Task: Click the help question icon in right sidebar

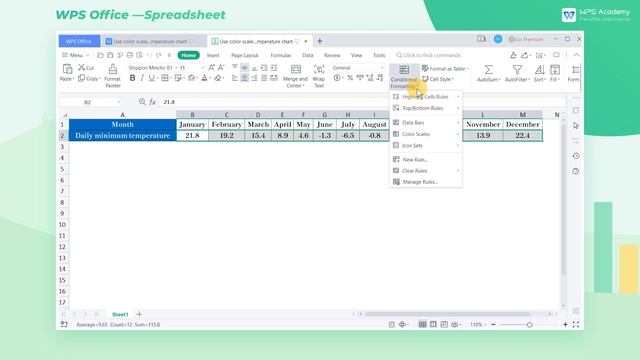Action: click(576, 171)
